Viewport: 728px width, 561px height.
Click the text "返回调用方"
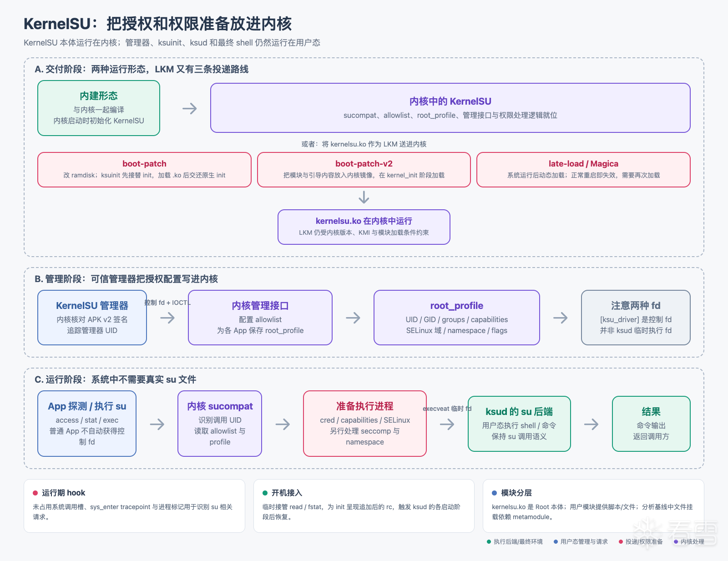[x=651, y=436]
